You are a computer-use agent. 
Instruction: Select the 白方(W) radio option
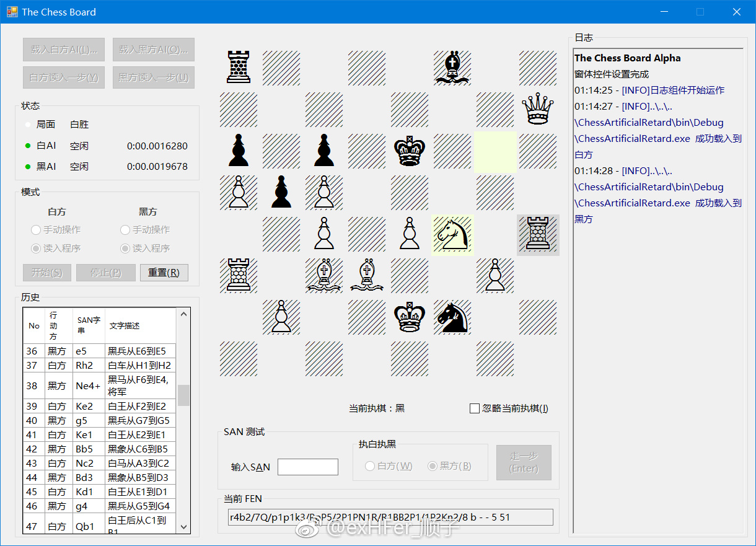coord(370,466)
